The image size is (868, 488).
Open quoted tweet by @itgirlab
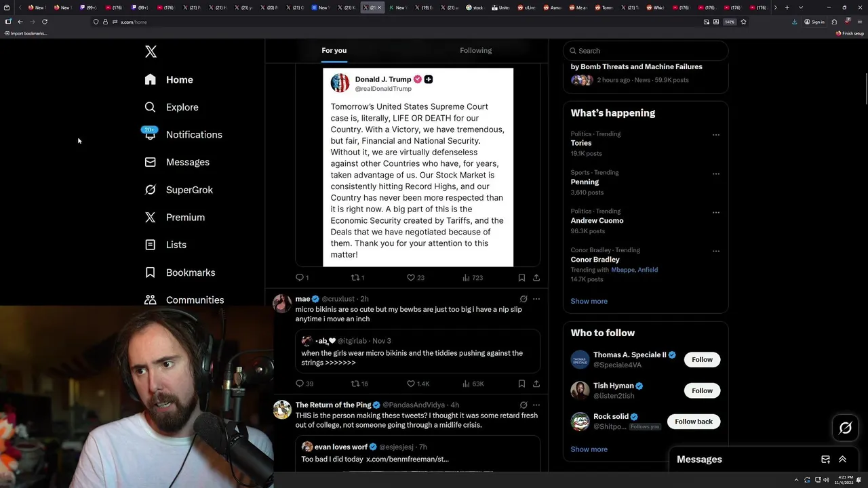pos(418,351)
